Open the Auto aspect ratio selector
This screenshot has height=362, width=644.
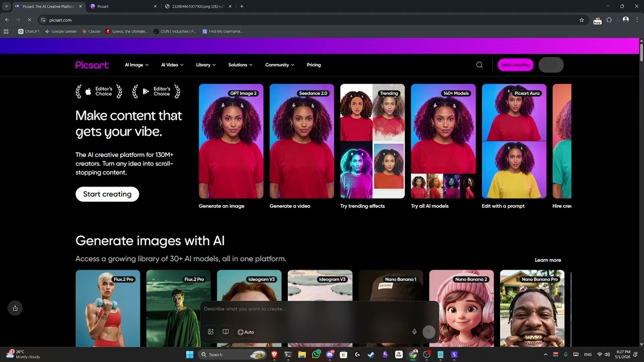pos(246,332)
